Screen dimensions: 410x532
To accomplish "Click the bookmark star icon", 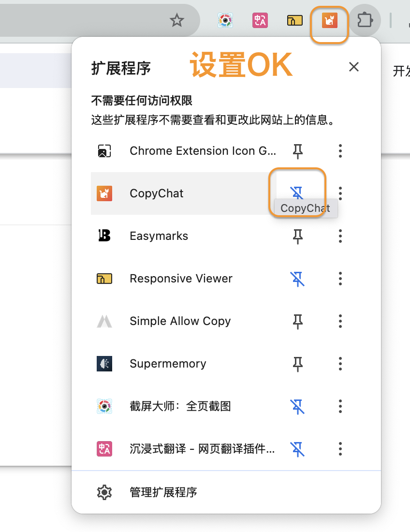I will pyautogui.click(x=176, y=20).
